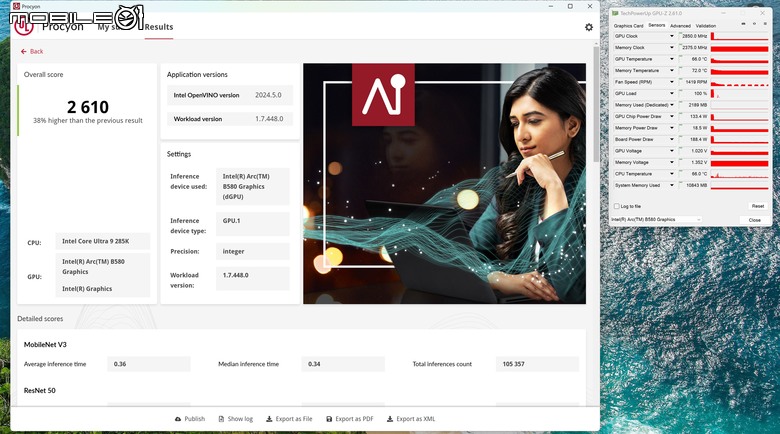Export results as File

coord(289,419)
